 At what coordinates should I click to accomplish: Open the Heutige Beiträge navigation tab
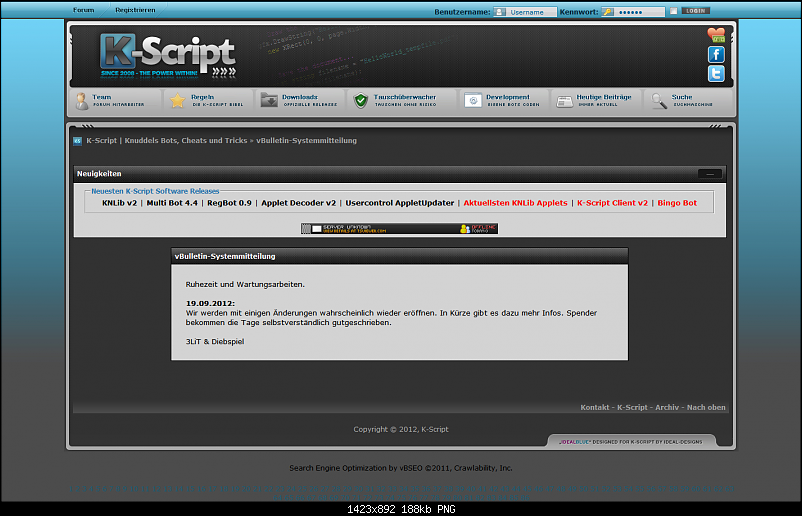(595, 100)
